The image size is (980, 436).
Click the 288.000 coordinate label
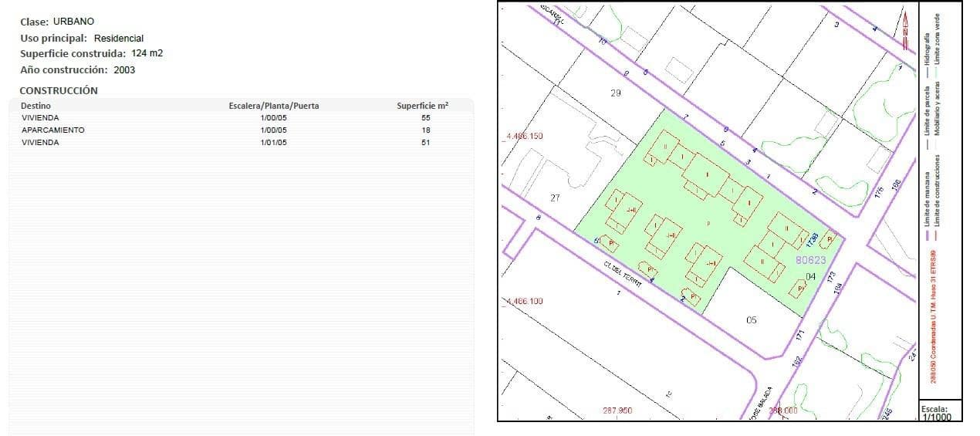[x=782, y=411]
